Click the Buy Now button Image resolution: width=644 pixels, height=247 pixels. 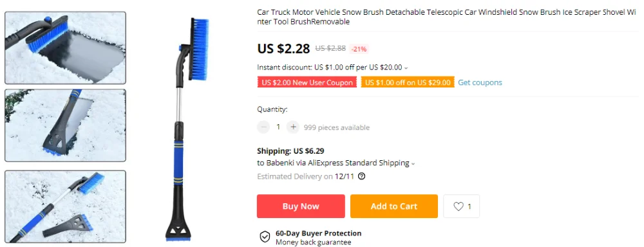[301, 206]
